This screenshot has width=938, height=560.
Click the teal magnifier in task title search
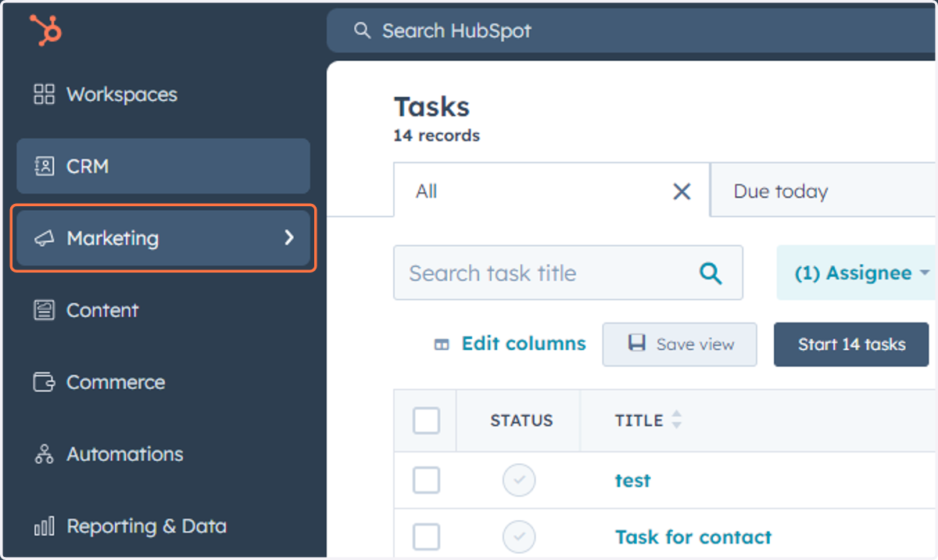(711, 273)
